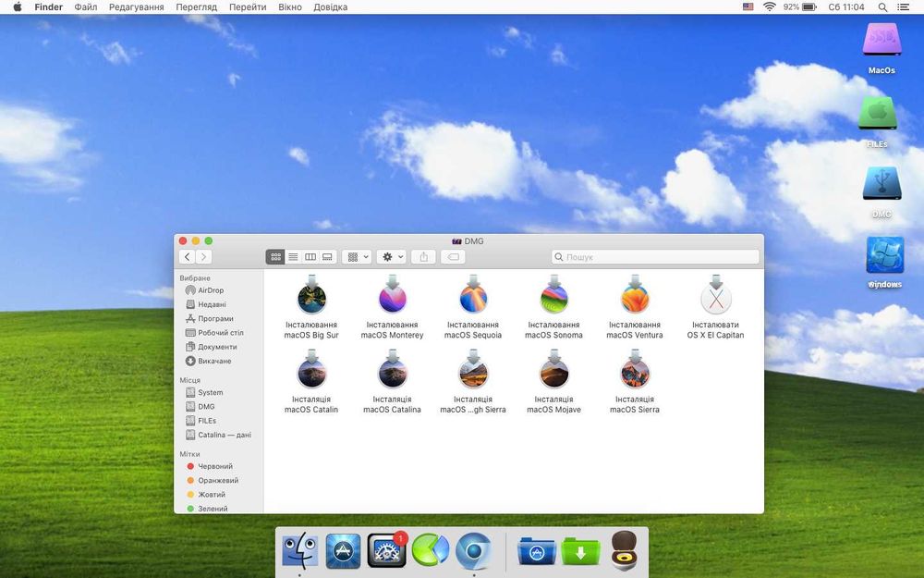
Task: Click the Сб 11:04 clock
Action: pos(845,7)
